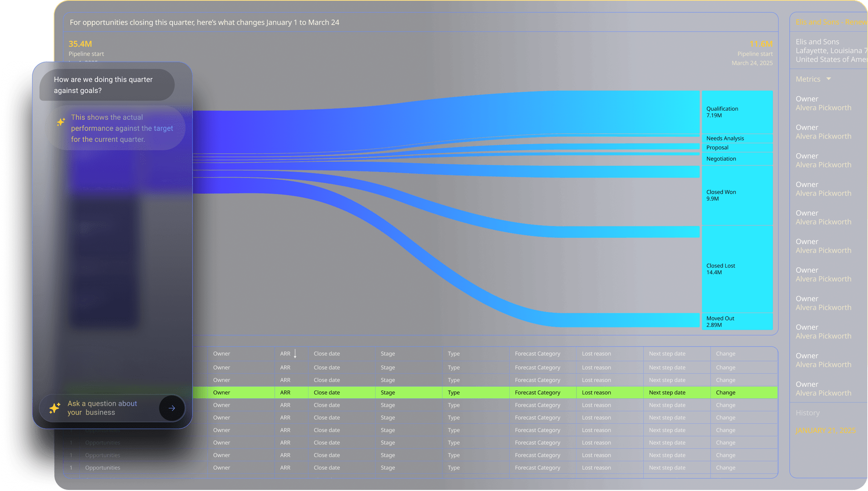This screenshot has width=868, height=491.
Task: Sort by the ARR column down arrow
Action: 295,354
